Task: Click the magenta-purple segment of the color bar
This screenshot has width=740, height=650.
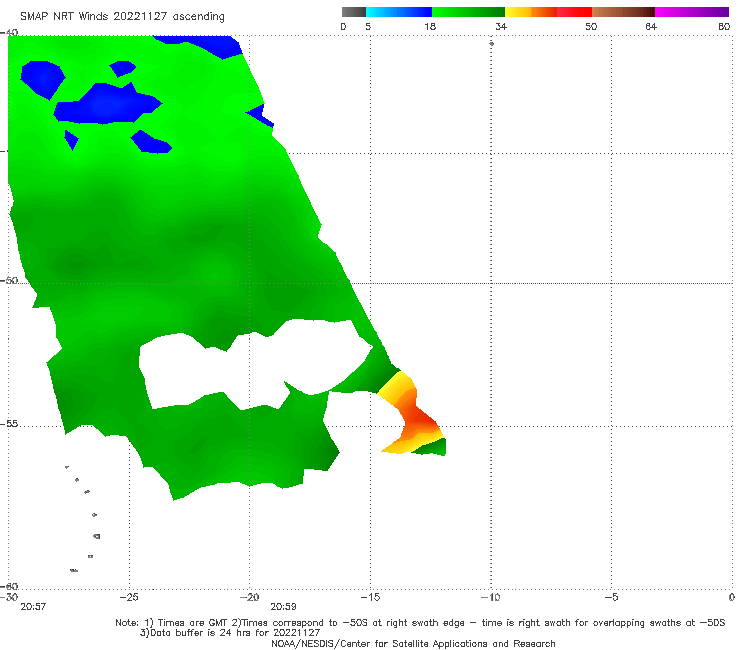Action: point(691,12)
